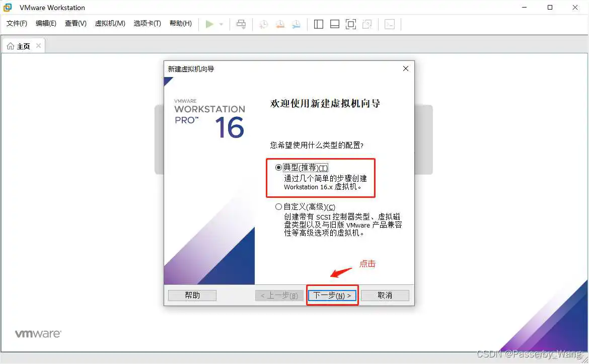Maximize the VMware Workstation window
The width and height of the screenshot is (589, 364).
click(x=550, y=7)
